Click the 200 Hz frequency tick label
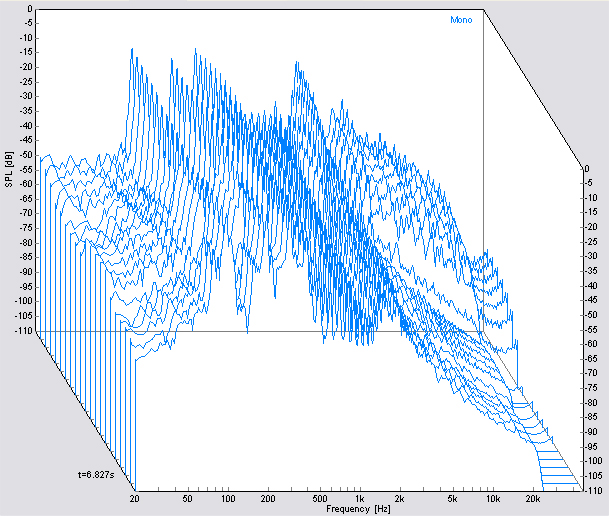This screenshot has height=516, width=609. (x=268, y=499)
